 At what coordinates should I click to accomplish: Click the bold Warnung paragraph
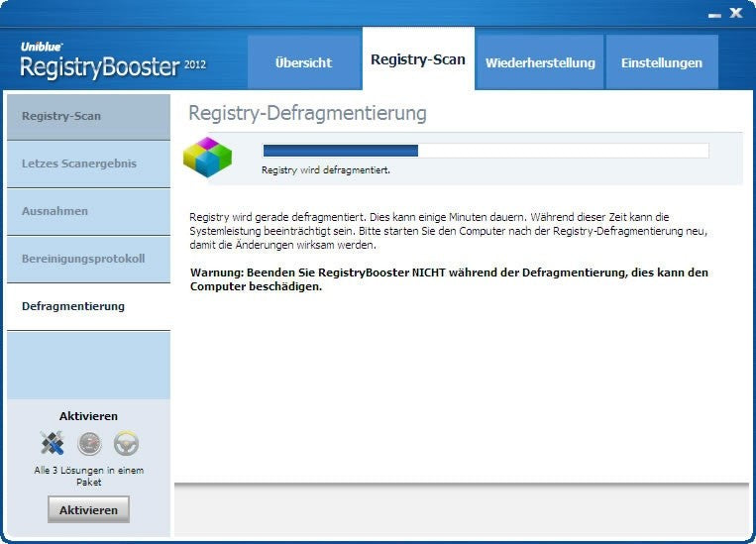(449, 279)
